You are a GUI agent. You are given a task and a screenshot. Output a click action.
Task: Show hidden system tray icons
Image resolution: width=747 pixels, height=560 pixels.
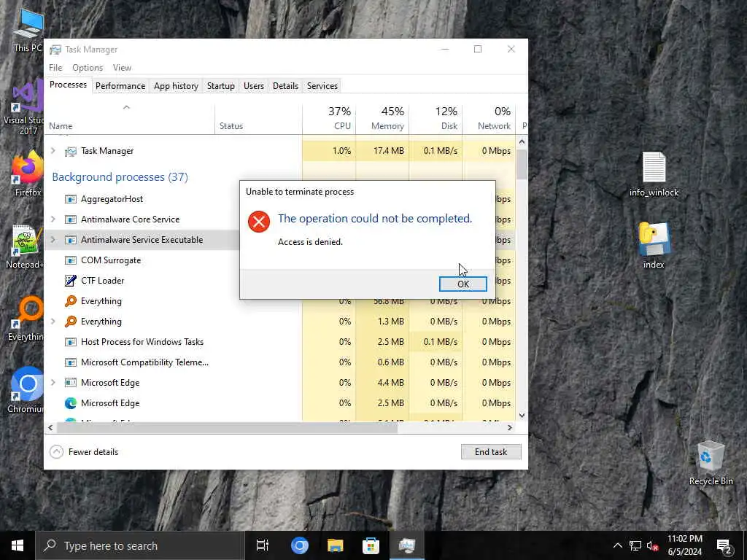617,545
